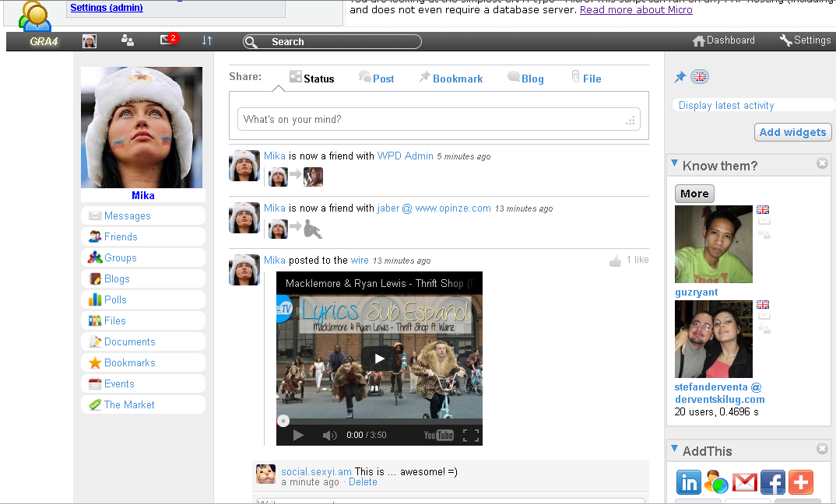Open messages via the envelope icon
The width and height of the screenshot is (836, 504).
165,40
